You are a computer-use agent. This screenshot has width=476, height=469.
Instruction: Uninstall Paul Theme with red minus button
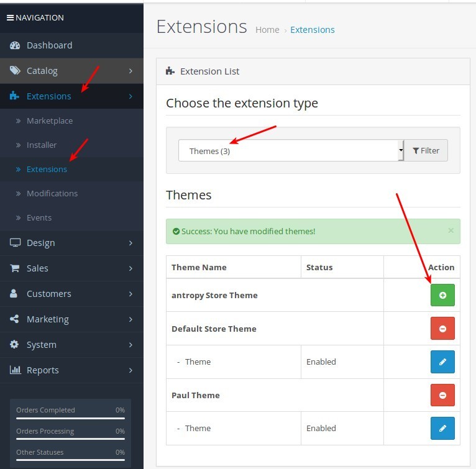[x=442, y=395]
